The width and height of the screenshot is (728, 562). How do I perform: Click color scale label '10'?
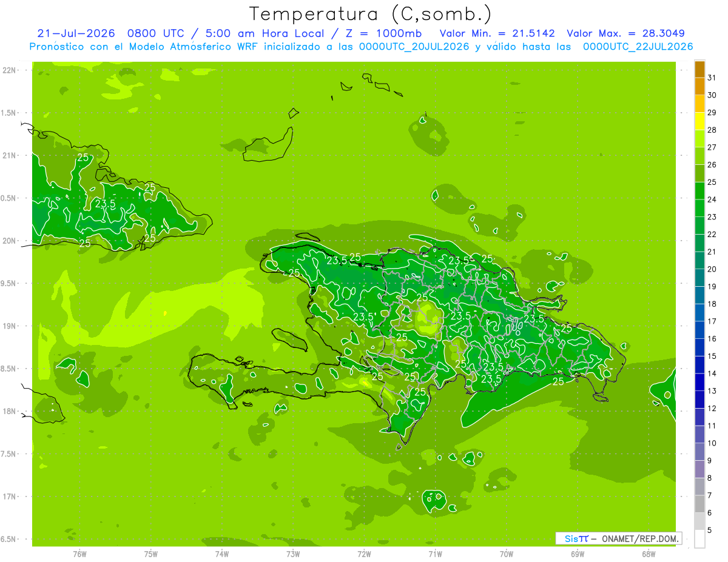tap(712, 443)
